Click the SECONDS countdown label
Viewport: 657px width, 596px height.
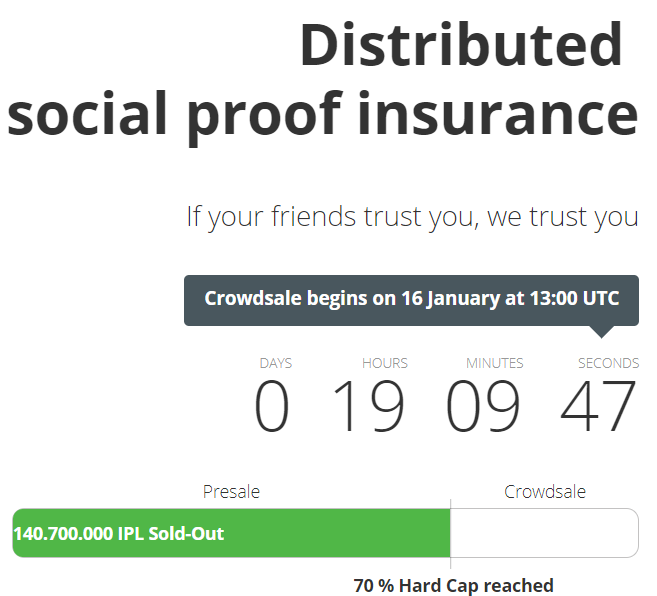point(608,363)
